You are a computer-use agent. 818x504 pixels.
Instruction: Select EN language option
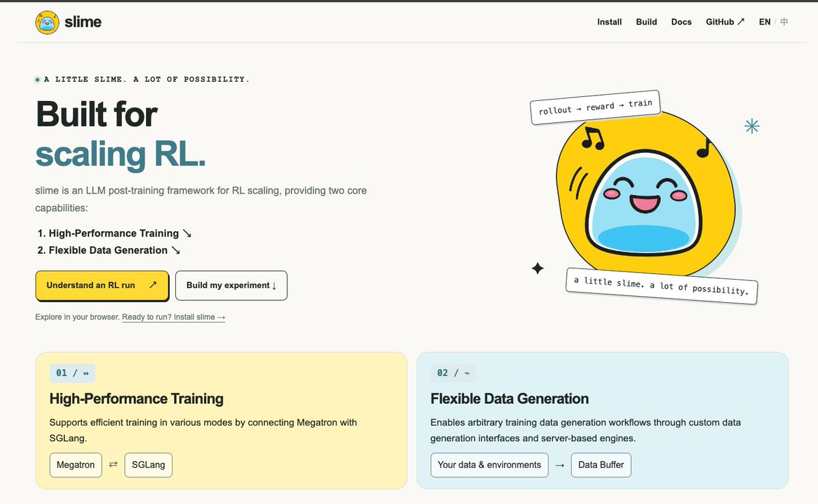[765, 22]
